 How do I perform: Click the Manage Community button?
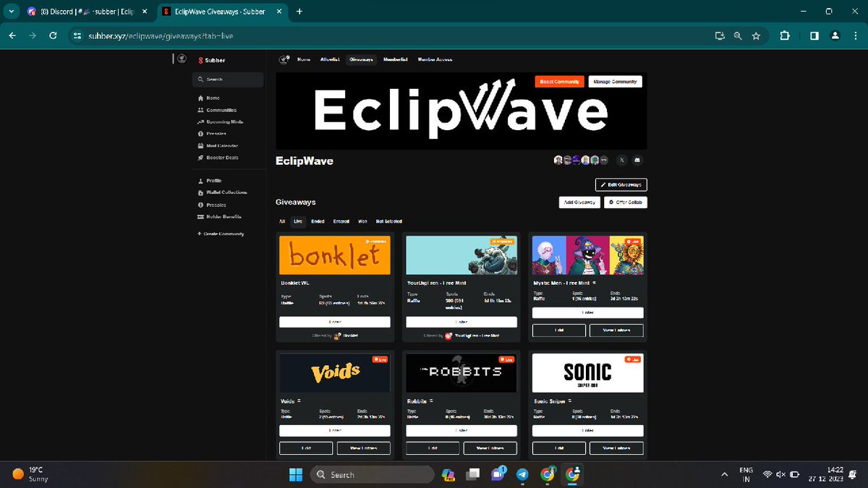[615, 82]
